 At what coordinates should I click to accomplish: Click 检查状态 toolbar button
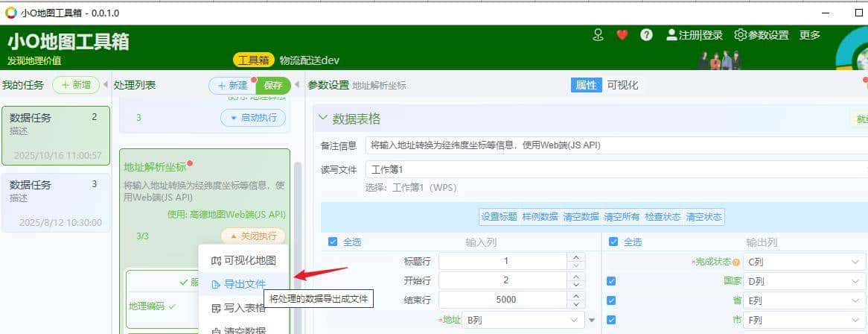pyautogui.click(x=663, y=217)
